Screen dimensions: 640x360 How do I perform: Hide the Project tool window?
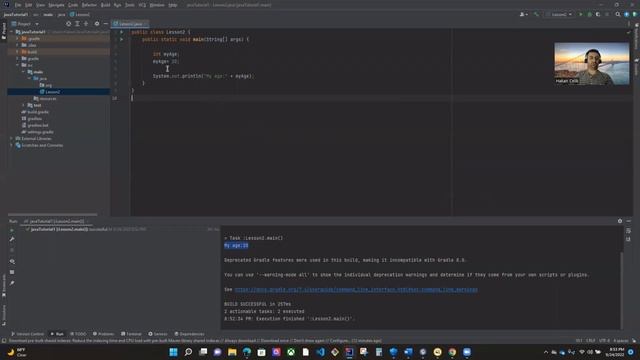(106, 24)
